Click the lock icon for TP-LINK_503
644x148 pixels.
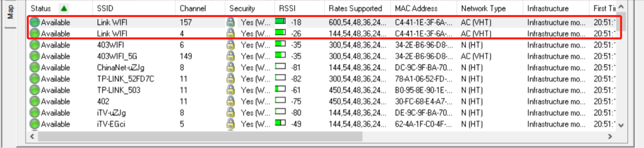point(230,90)
